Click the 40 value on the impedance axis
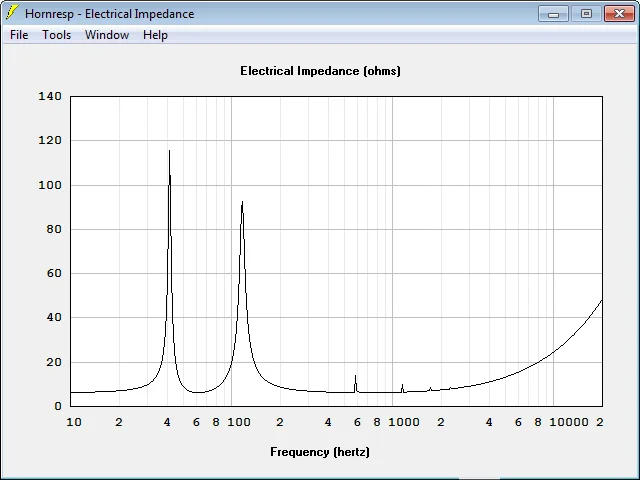 [x=54, y=318]
